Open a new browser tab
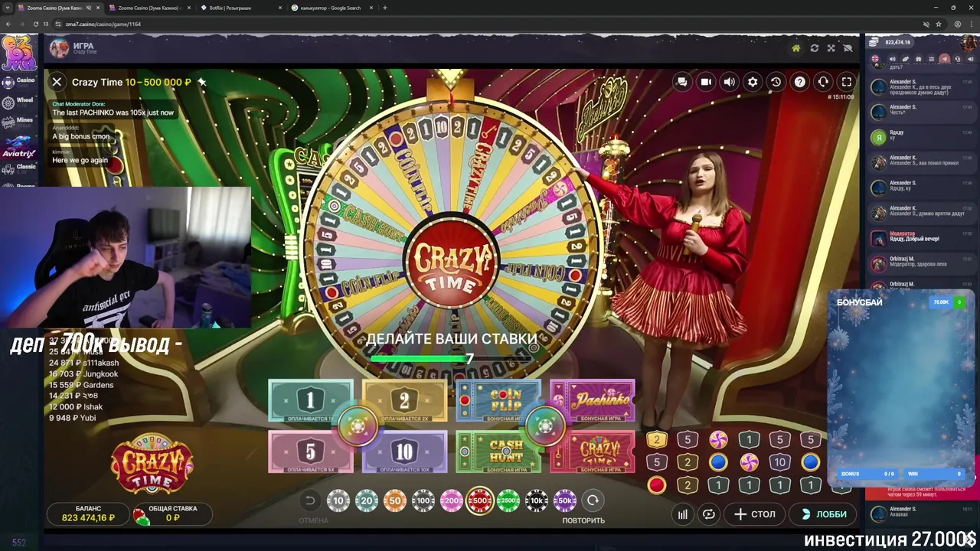Viewport: 980px width, 551px height. pos(385,8)
